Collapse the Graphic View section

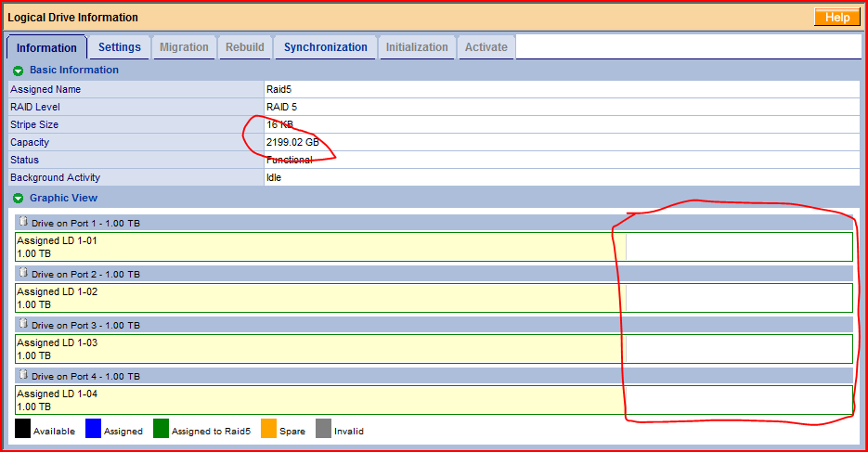click(18, 199)
